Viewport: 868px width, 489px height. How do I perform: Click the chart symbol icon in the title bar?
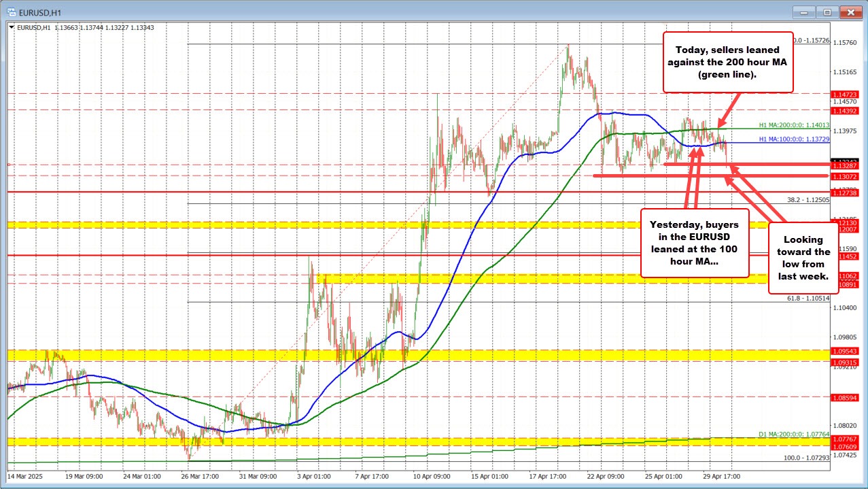(12, 12)
